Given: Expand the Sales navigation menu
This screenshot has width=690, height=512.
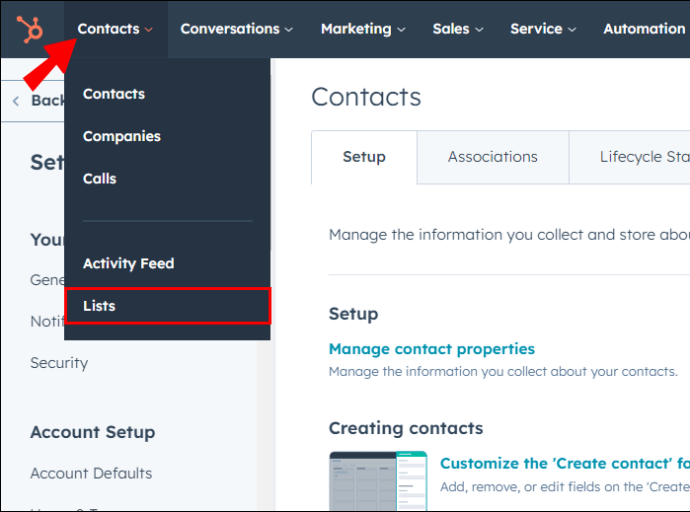Looking at the screenshot, I should (458, 29).
